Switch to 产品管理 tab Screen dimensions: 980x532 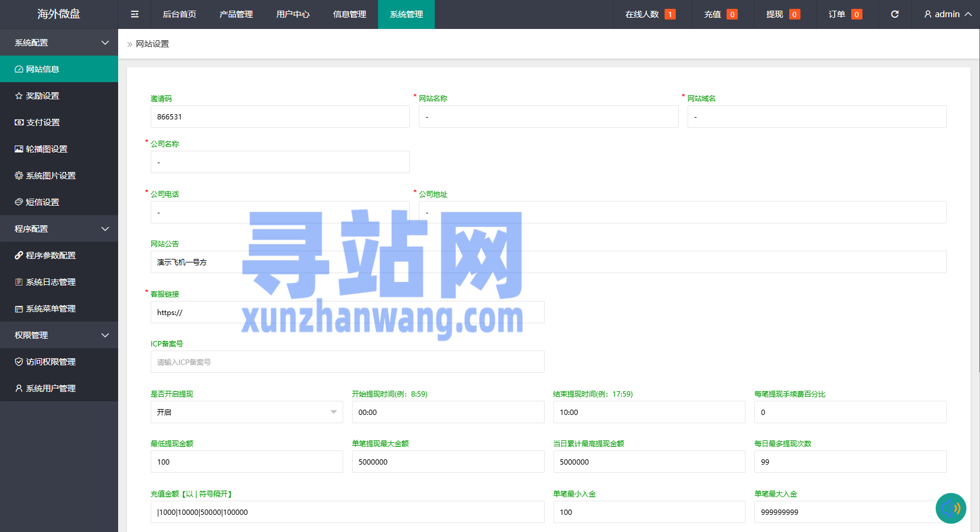point(236,14)
